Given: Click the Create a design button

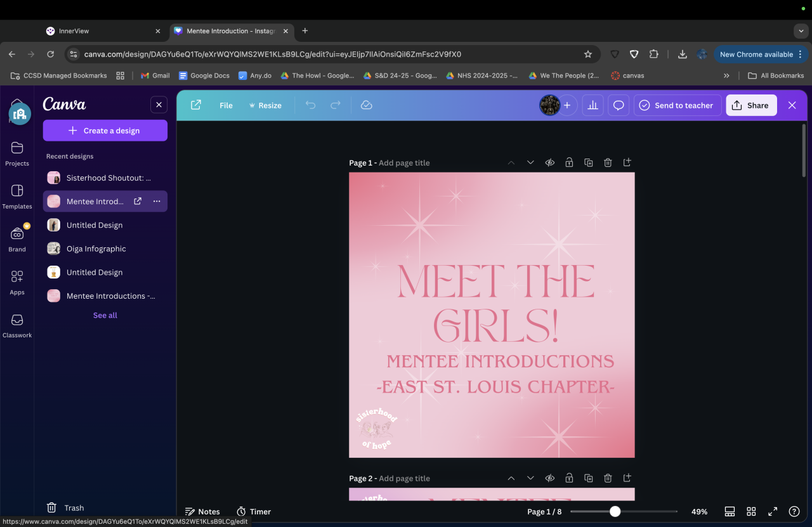Looking at the screenshot, I should [x=105, y=131].
